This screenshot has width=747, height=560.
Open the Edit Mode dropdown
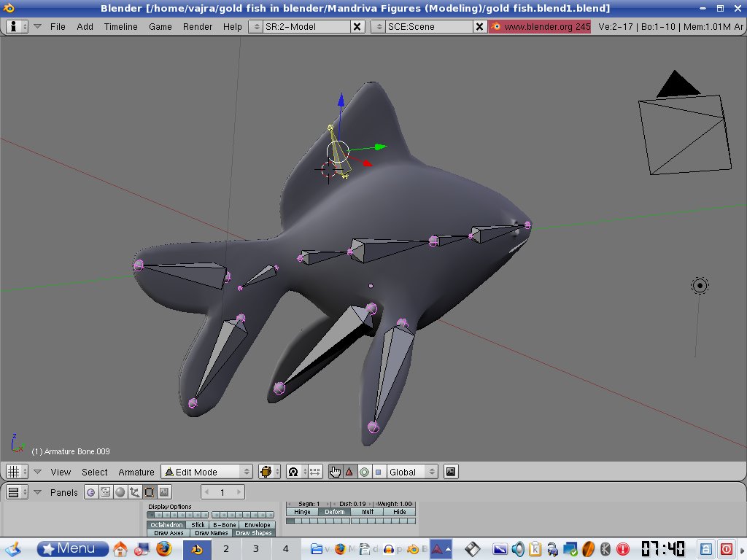(x=206, y=472)
